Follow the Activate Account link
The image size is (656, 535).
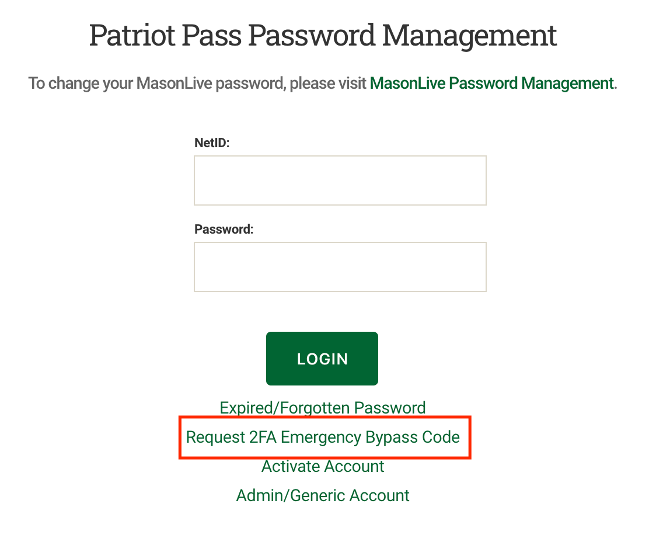[322, 466]
